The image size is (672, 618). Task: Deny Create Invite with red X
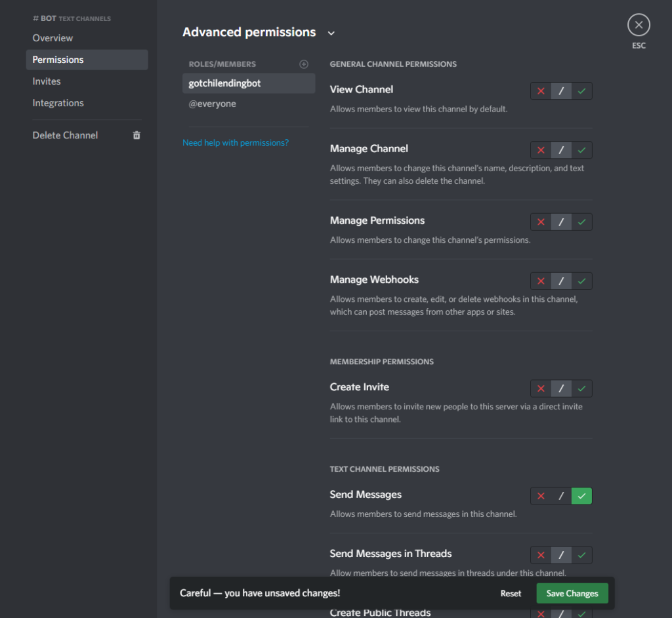[x=541, y=389]
